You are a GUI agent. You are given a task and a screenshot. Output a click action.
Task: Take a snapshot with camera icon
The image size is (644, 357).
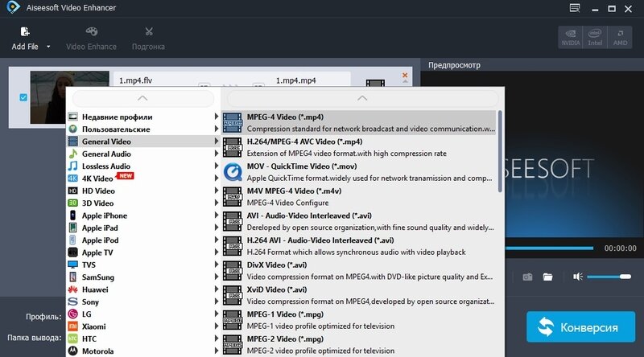click(x=528, y=277)
